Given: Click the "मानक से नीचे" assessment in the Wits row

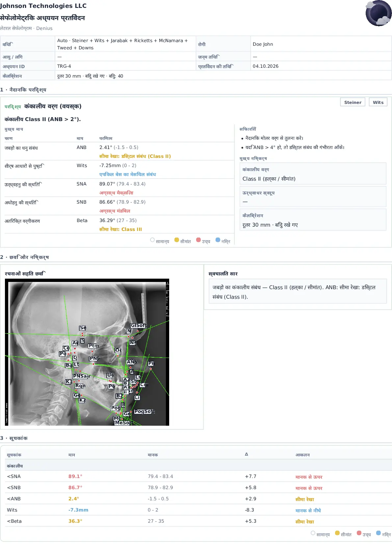Looking at the screenshot, I should [308, 510].
